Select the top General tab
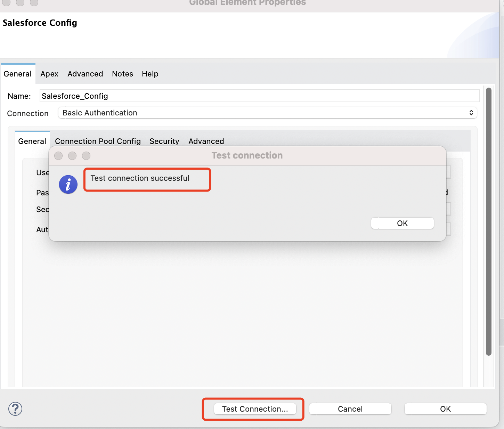Image resolution: width=504 pixels, height=429 pixels. tap(18, 74)
